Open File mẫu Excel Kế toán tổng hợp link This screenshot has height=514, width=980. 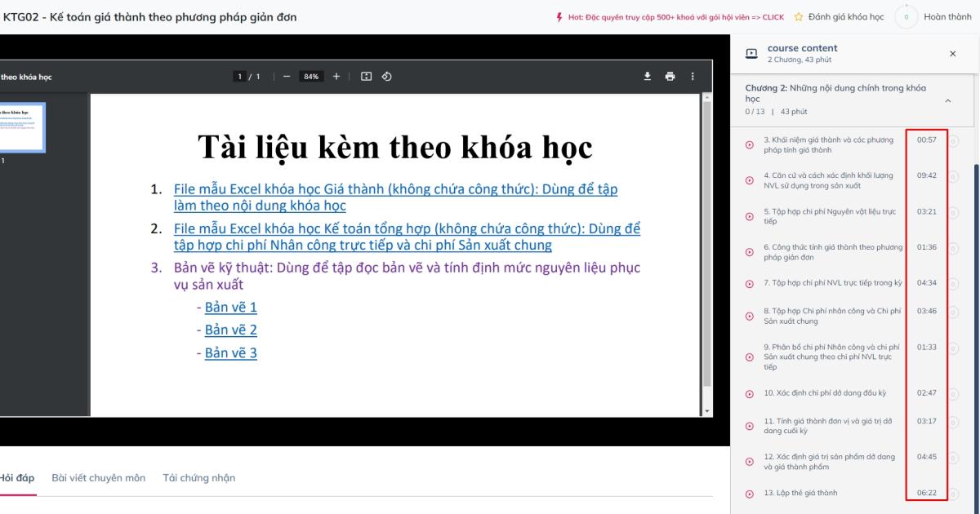click(407, 237)
